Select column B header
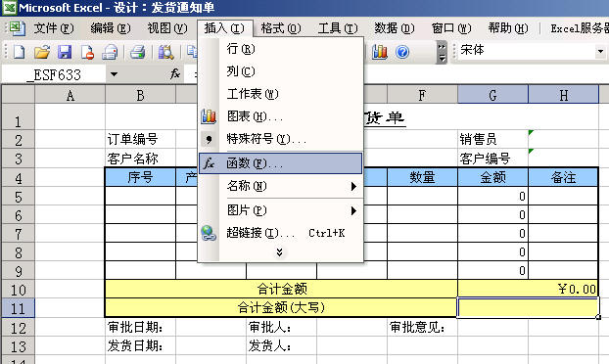This screenshot has height=364, width=609. 141,95
